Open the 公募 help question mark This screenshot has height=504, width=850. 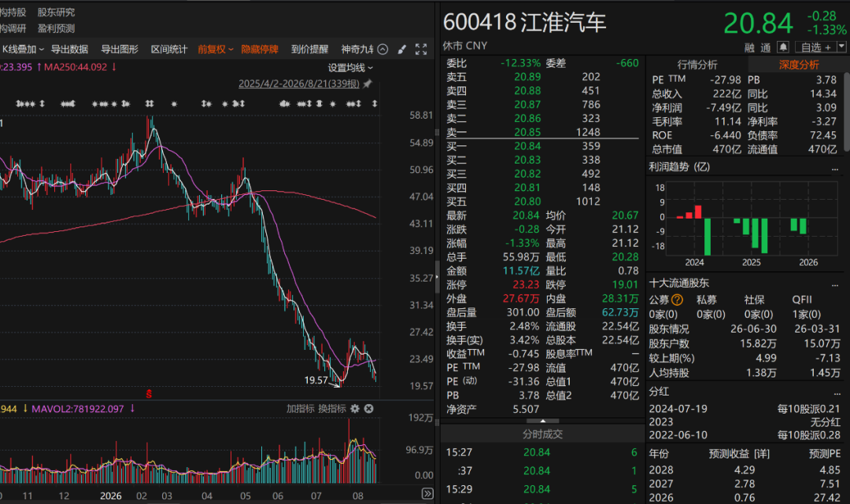pos(677,300)
